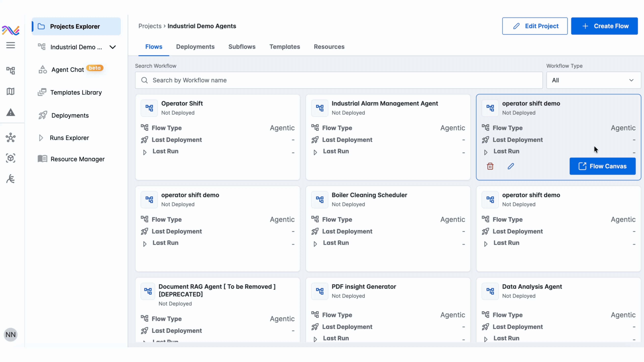This screenshot has width=644, height=362.
Task: Open the Templates Library
Action: click(76, 93)
